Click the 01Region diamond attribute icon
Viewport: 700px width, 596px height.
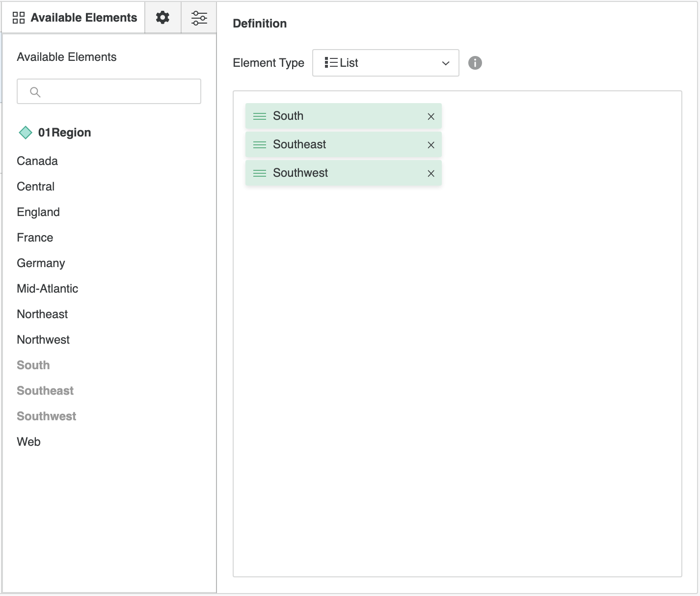pyautogui.click(x=25, y=133)
